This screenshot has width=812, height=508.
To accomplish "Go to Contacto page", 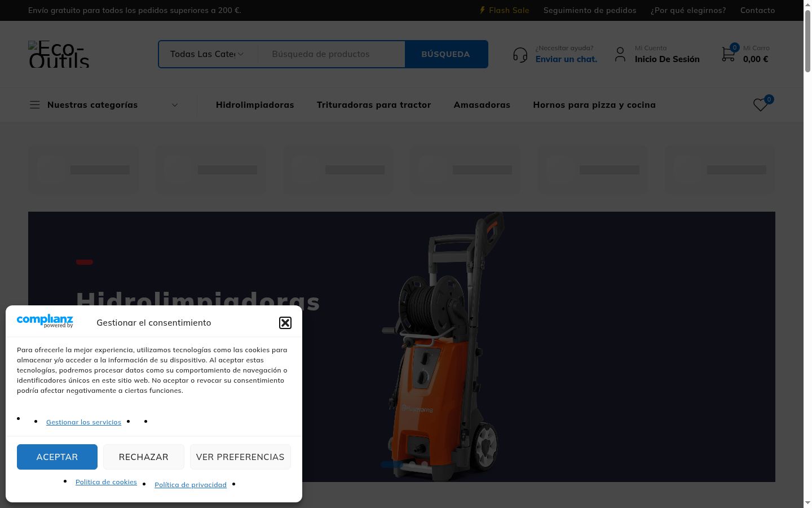I will pos(757,10).
